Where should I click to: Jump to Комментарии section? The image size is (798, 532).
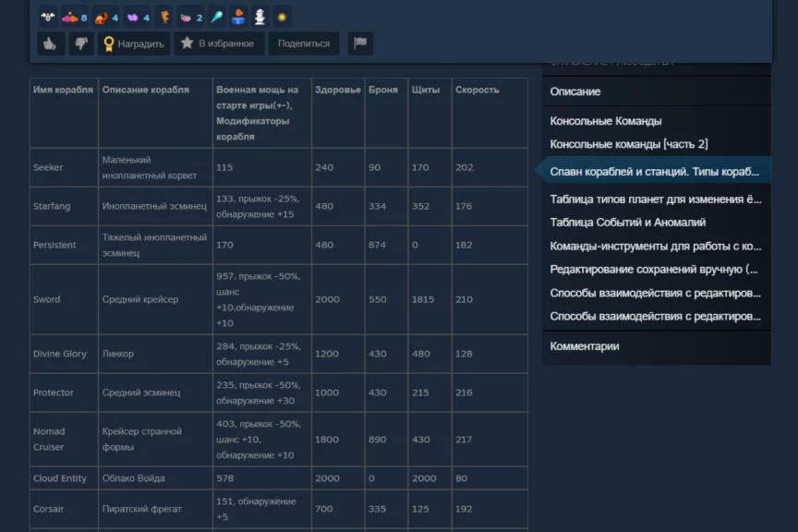[585, 346]
